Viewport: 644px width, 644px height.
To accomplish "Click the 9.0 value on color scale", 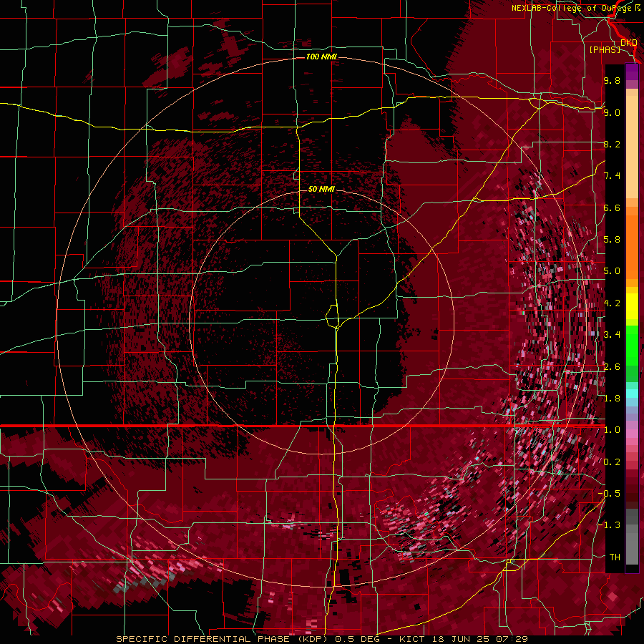I will [x=612, y=112].
